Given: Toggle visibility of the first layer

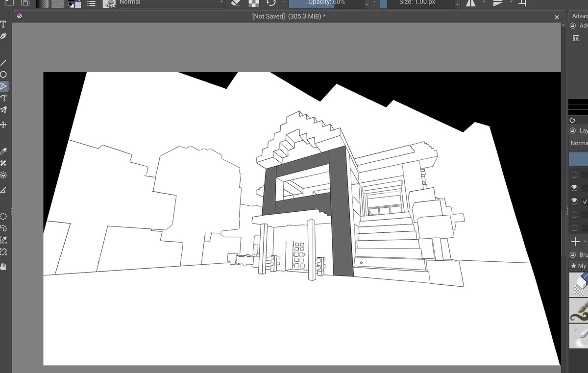Looking at the screenshot, I should (574, 174).
